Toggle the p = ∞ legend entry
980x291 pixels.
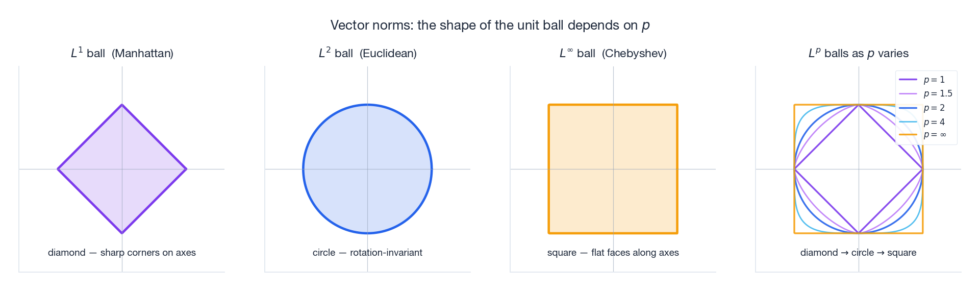pyautogui.click(x=925, y=135)
